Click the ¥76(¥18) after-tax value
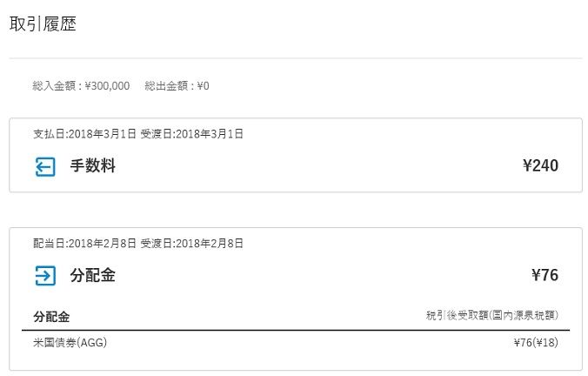The width and height of the screenshot is (588, 376). [x=536, y=343]
